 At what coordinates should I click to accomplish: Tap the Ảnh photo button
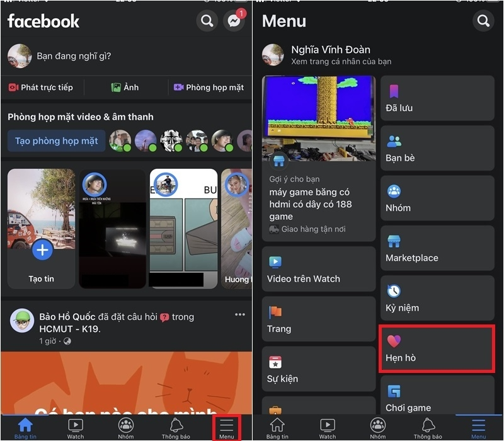[125, 88]
